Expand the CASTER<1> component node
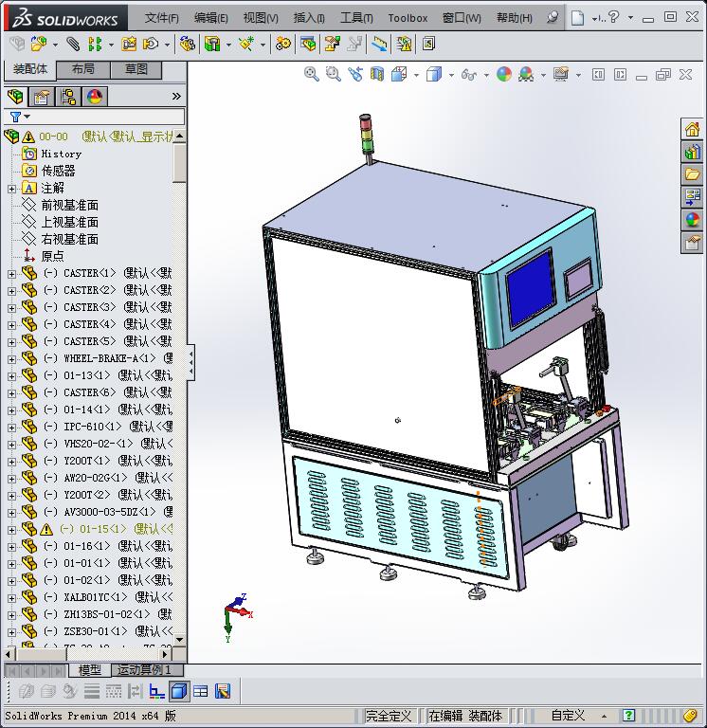 click(11, 274)
